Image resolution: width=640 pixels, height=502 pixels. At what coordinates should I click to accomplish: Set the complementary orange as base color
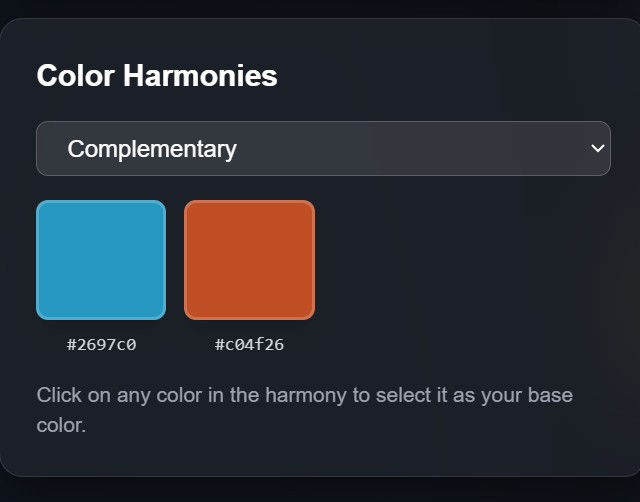(249, 260)
